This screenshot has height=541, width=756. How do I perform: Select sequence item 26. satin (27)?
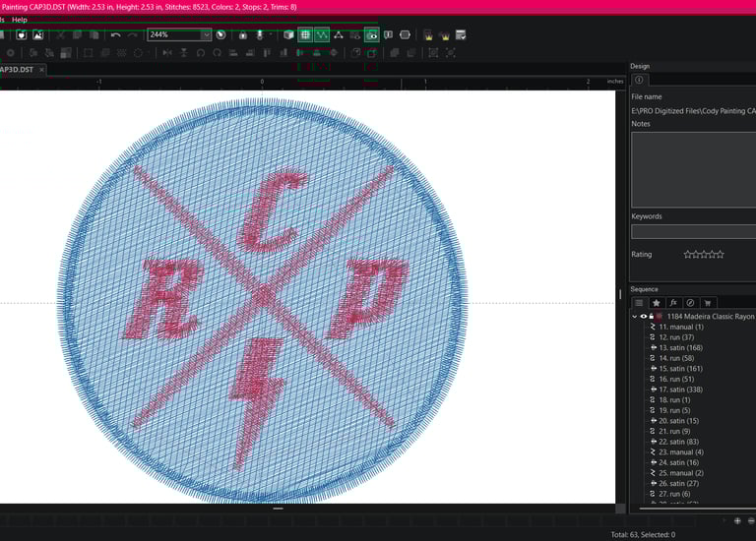[679, 483]
